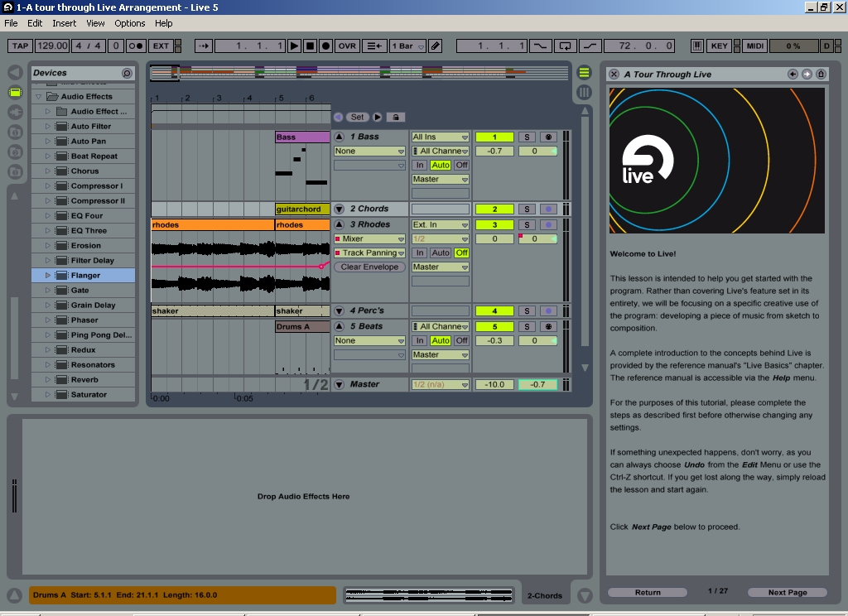The image size is (848, 616).
Task: Open File Browser 1
Action: pos(15,132)
